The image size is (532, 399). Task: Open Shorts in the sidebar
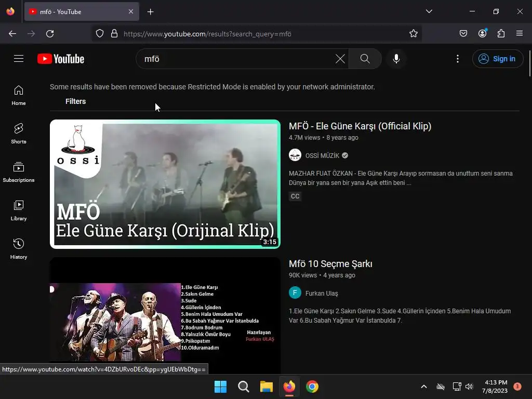click(x=19, y=134)
